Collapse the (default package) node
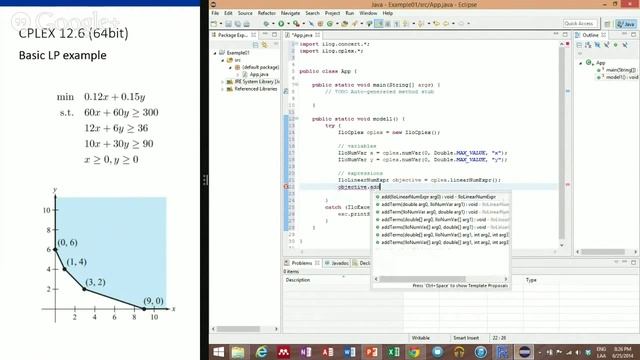Image resolution: width=640 pixels, height=360 pixels. point(230,67)
